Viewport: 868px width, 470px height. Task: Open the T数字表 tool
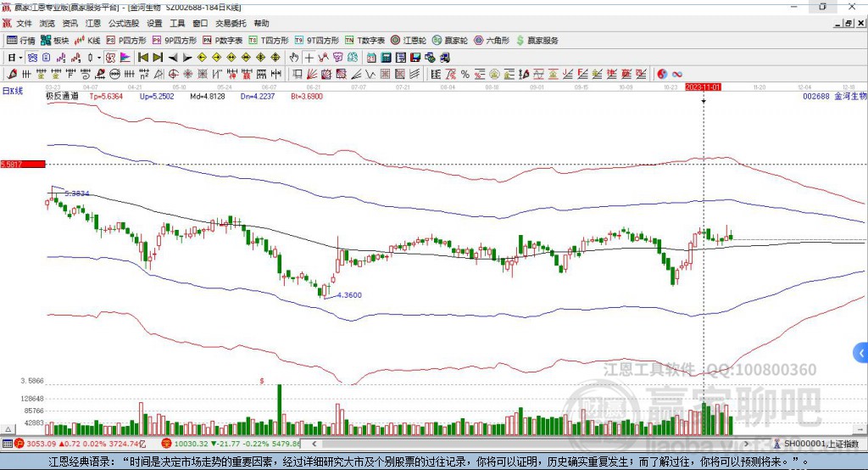[364, 41]
